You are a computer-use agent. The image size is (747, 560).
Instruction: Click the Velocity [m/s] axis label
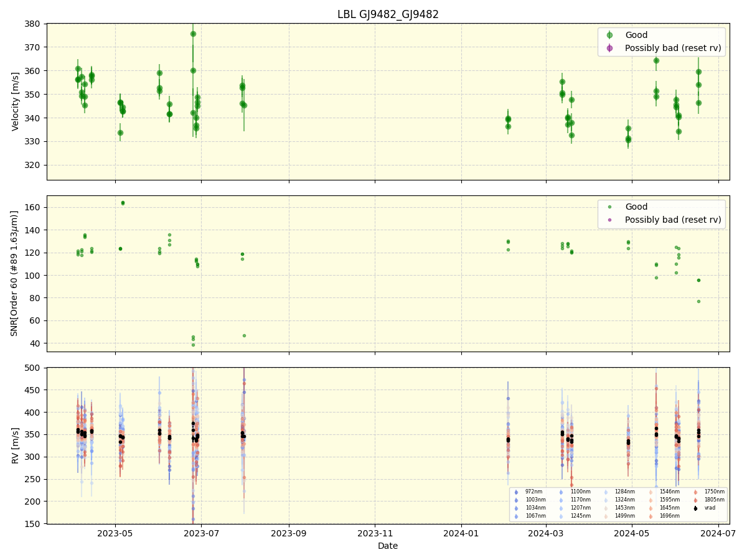pos(16,101)
